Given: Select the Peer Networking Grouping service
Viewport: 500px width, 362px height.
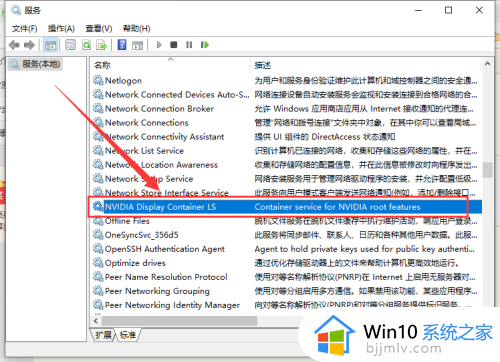Looking at the screenshot, I should pos(287,291).
